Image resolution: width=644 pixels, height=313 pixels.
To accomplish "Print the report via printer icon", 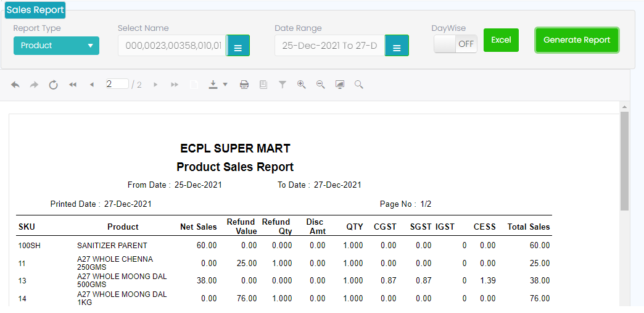I will point(244,85).
